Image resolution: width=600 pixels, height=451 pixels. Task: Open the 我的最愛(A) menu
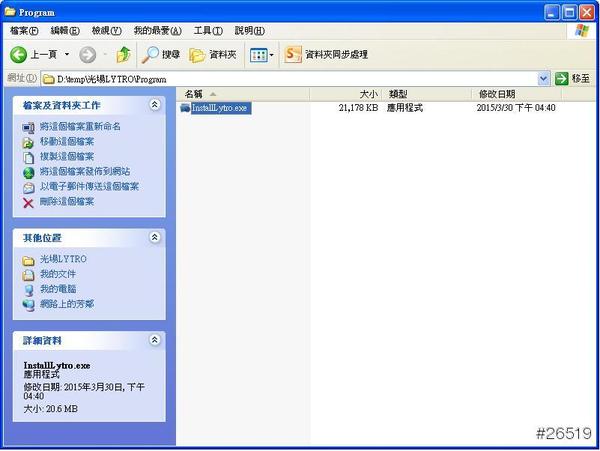[157, 31]
